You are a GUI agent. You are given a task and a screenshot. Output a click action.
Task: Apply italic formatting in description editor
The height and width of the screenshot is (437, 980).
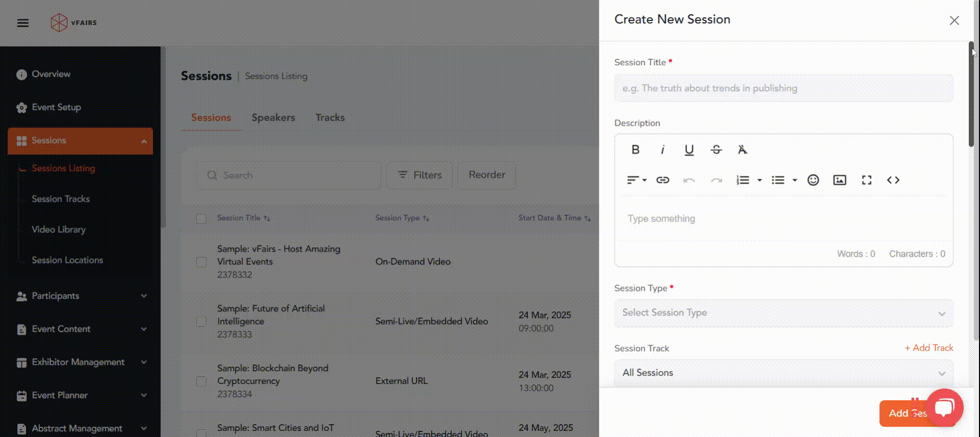point(663,150)
